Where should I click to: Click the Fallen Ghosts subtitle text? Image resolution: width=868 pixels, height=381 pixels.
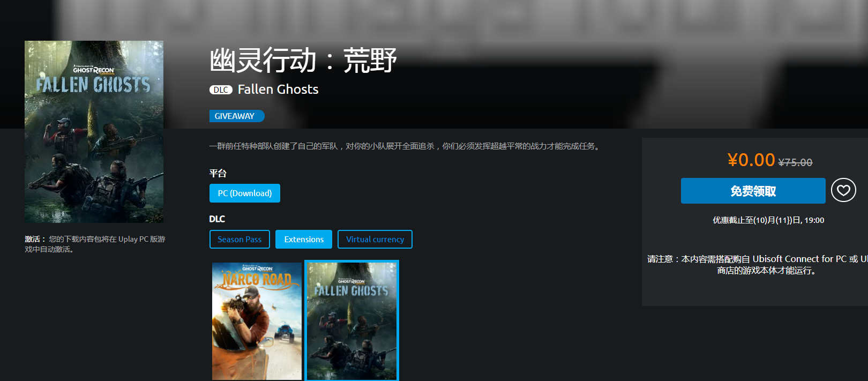[278, 89]
